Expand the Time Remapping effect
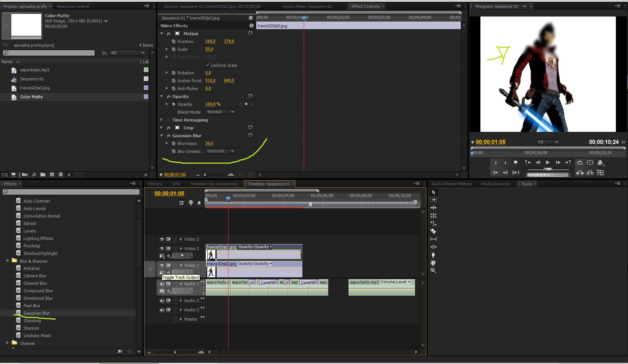Screen dimensions: 628x364 tap(162, 120)
